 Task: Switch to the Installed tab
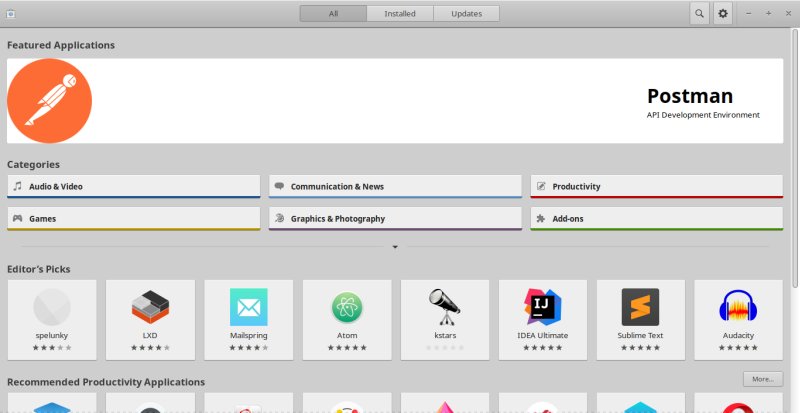click(x=400, y=14)
